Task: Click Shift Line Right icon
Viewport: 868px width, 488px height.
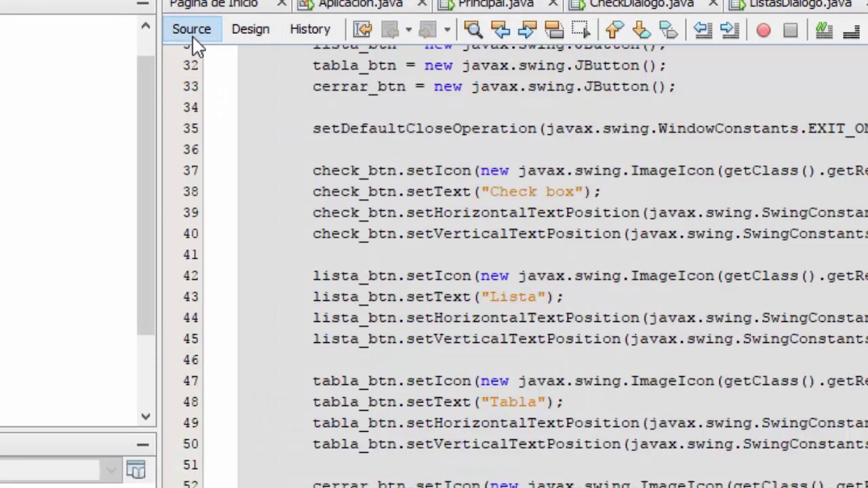Action: click(x=729, y=29)
